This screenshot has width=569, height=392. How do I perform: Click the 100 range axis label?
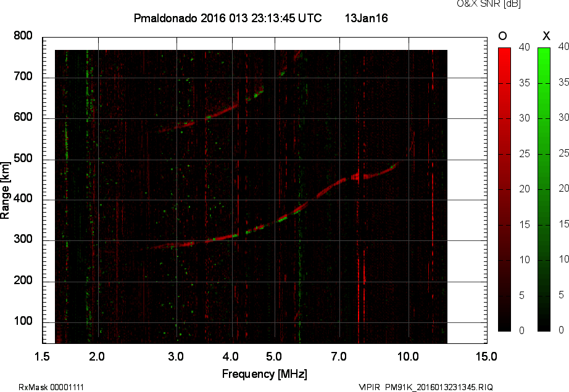point(23,321)
